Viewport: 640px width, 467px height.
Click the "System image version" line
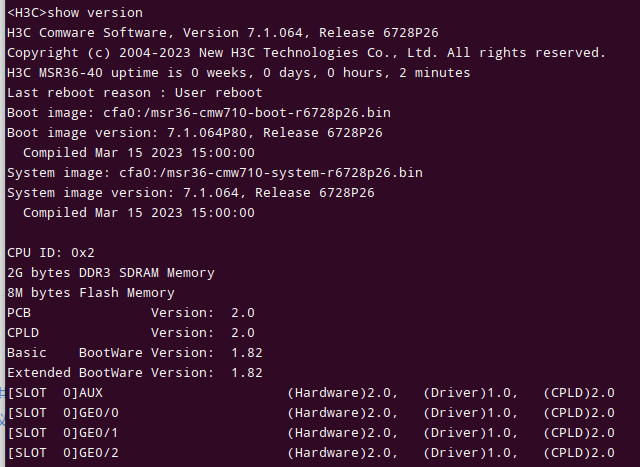[190, 192]
